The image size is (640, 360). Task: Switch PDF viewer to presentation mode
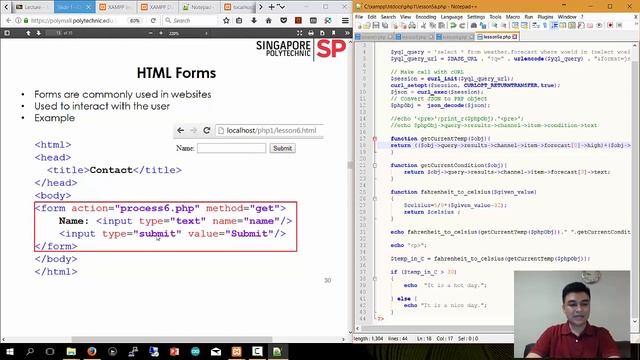click(x=300, y=33)
